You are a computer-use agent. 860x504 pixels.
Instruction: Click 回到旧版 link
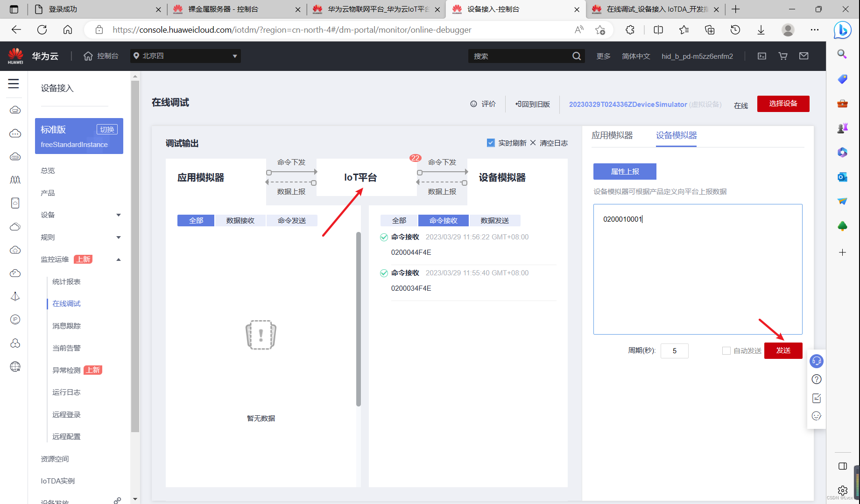click(x=533, y=104)
